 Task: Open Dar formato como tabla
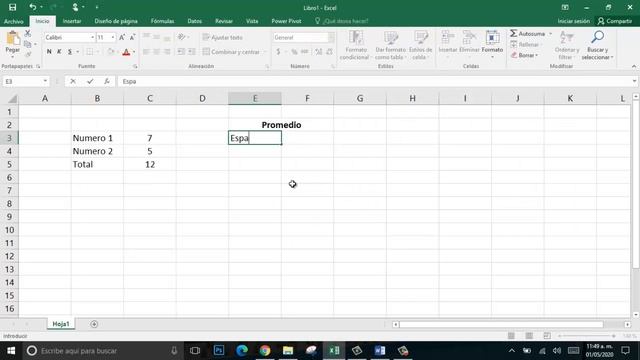click(391, 46)
